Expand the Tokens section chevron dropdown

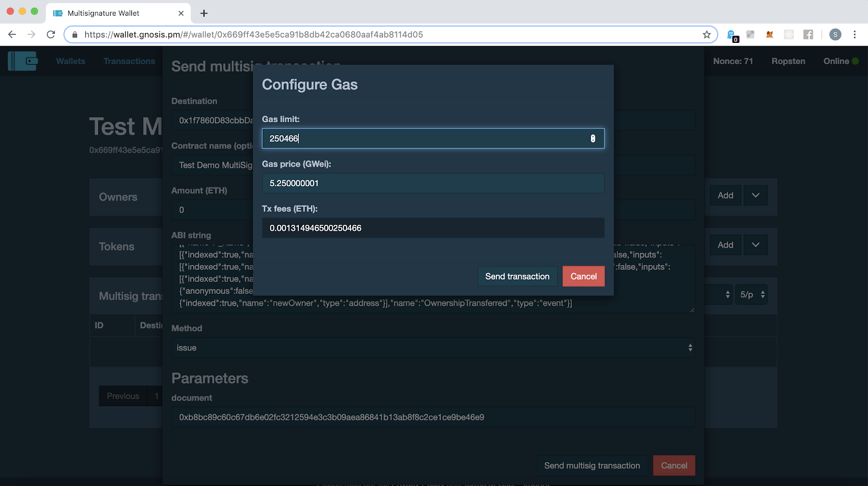tap(755, 245)
